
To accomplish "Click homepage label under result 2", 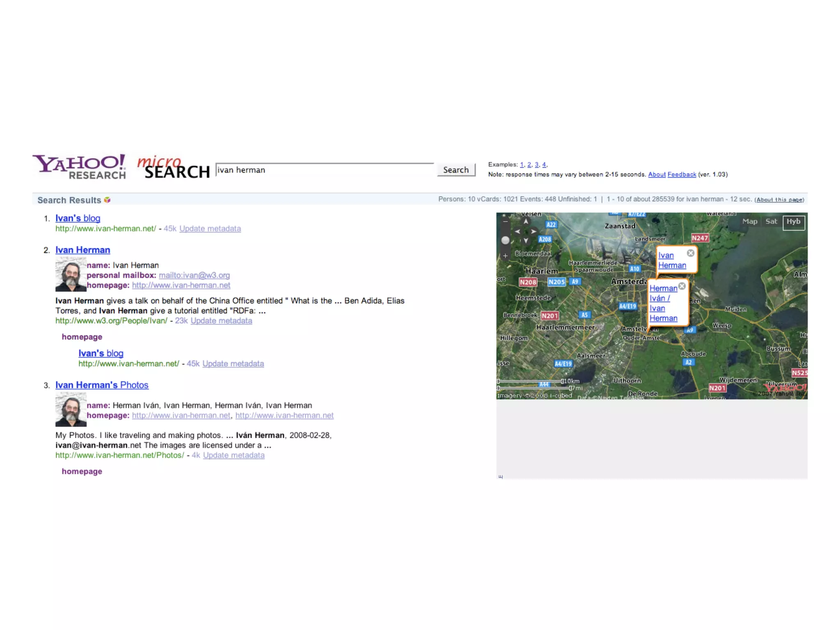I will (x=82, y=337).
